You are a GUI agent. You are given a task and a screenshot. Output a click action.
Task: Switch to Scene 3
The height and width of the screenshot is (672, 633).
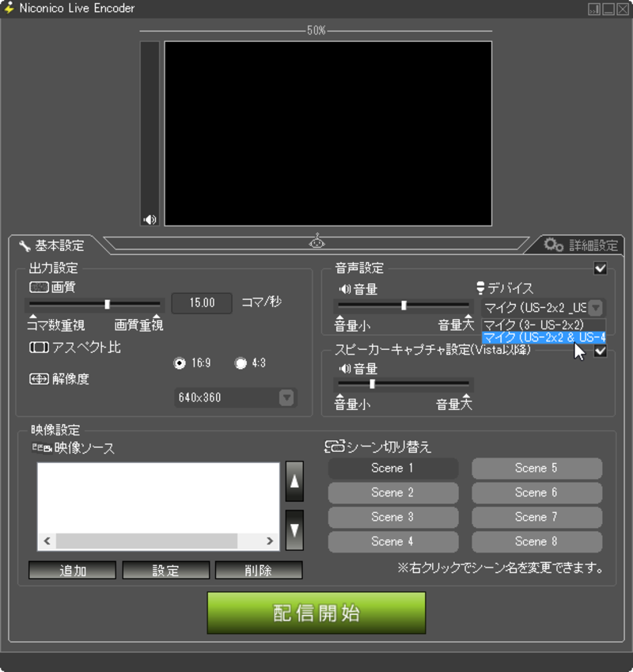click(x=393, y=518)
